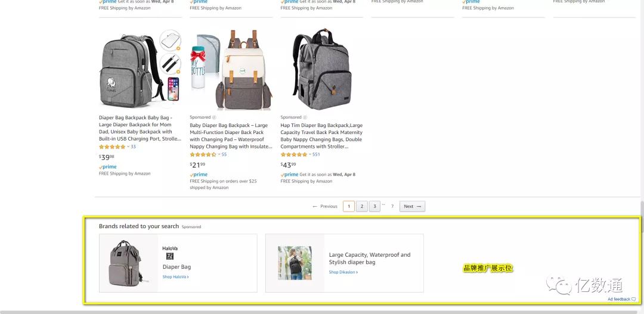The width and height of the screenshot is (644, 314).
Task: Expand rating chevron next to 551 reviews
Action: pos(309,155)
